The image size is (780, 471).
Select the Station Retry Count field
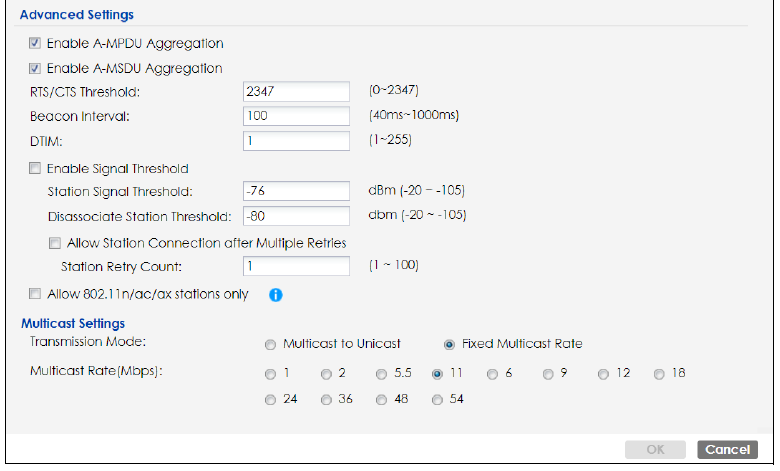click(295, 266)
